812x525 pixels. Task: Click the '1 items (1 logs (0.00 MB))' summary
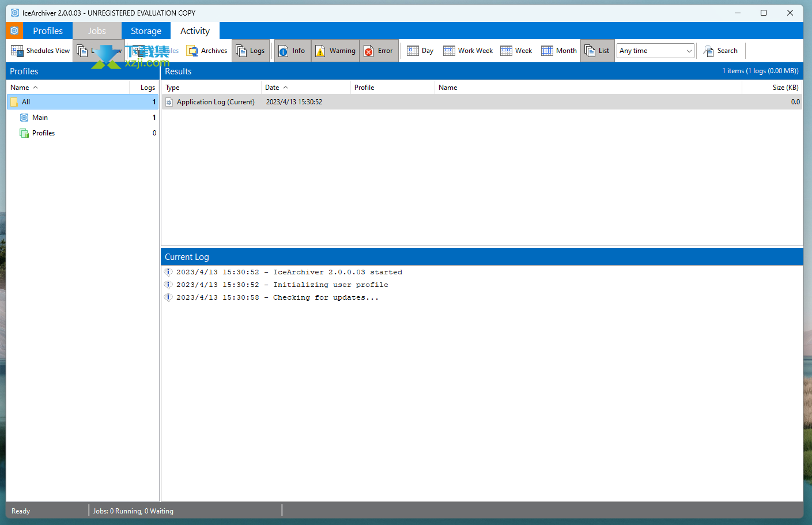pyautogui.click(x=760, y=71)
